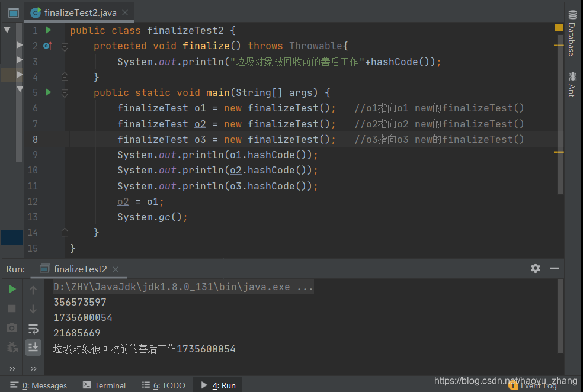Click the console output 21685669

[x=77, y=333]
